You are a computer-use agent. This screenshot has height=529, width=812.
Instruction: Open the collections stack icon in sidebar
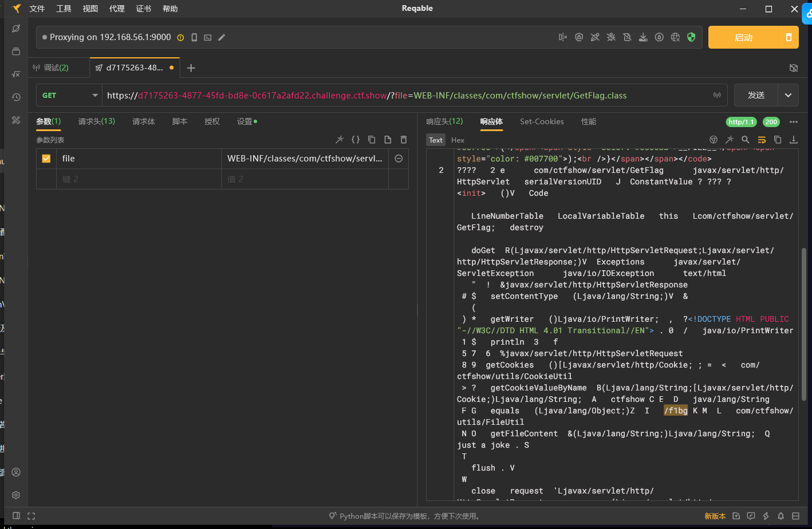pyautogui.click(x=16, y=52)
